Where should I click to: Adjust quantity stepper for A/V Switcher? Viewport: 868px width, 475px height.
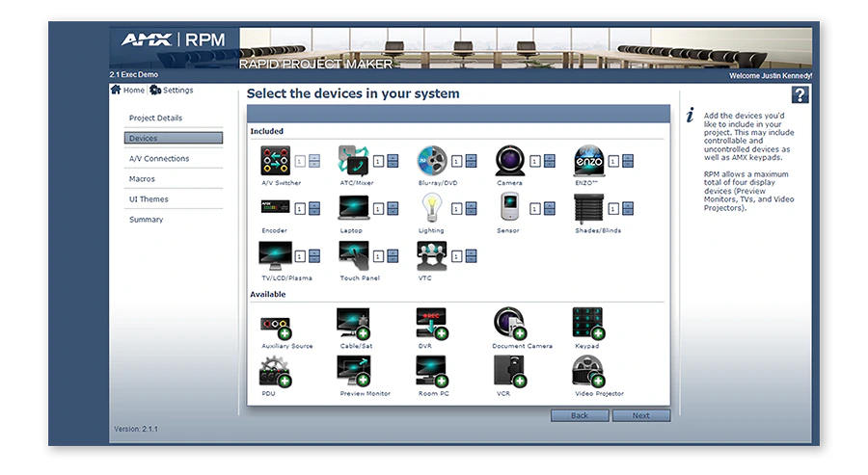[314, 161]
